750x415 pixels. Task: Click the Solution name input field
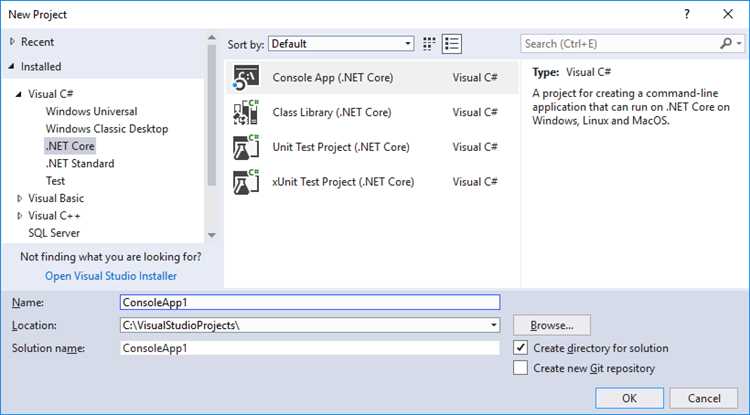pyautogui.click(x=310, y=348)
